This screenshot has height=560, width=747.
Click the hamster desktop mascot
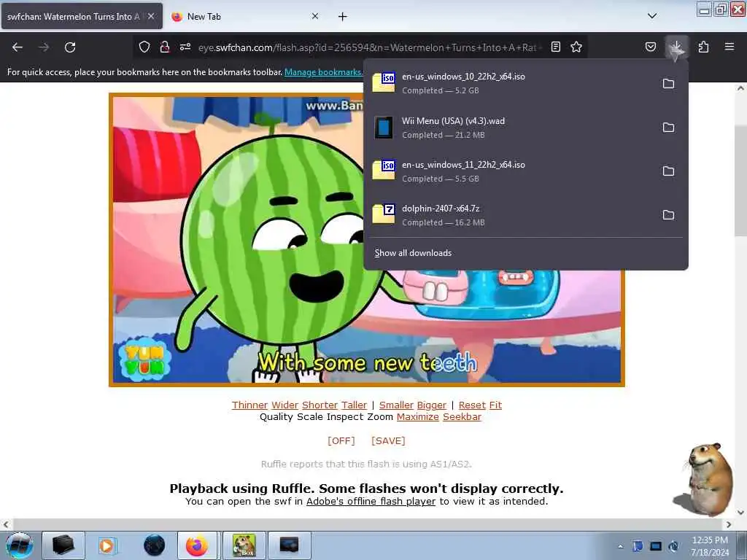pos(705,479)
